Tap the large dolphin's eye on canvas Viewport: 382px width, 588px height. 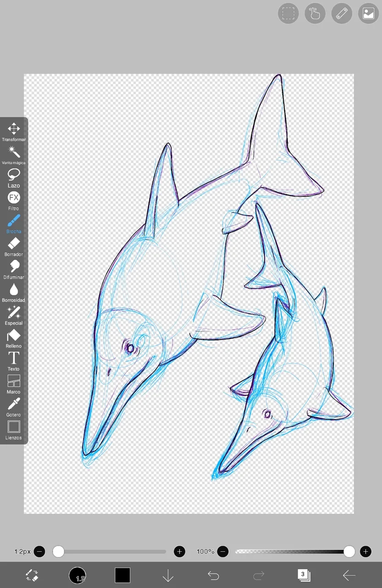point(130,348)
